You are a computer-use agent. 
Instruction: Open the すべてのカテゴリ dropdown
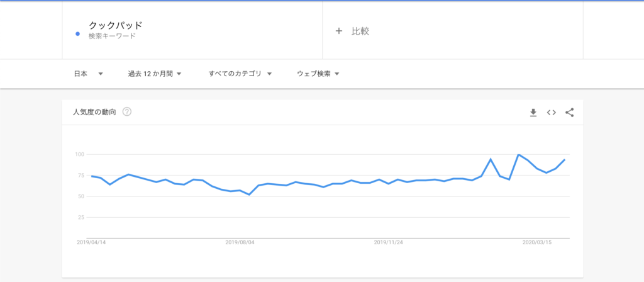[240, 74]
